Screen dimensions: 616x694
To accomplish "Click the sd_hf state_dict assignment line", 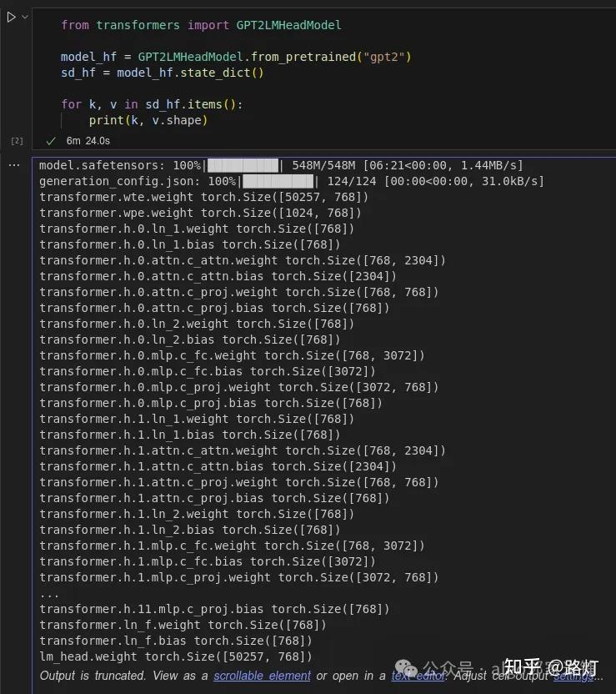I will coord(162,73).
